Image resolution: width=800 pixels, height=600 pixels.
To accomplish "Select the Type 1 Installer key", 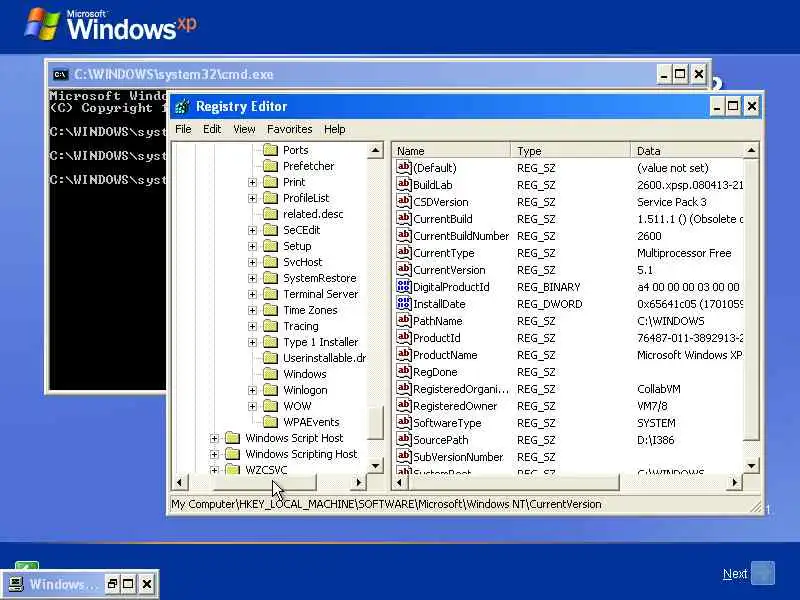I will tap(320, 342).
